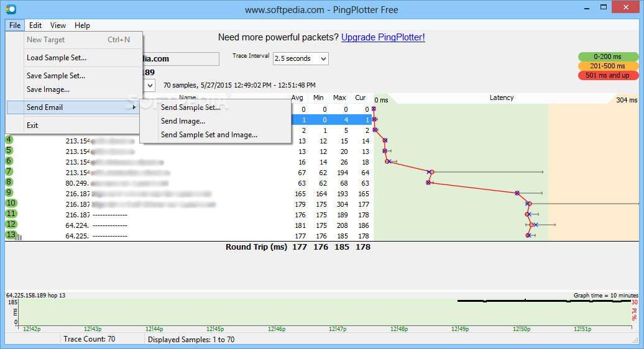This screenshot has width=644, height=349.
Task: Click the target address input field
Action: (x=181, y=58)
